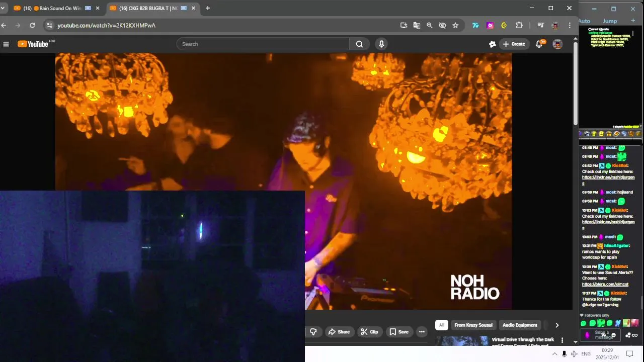Click YouTube page vertical scrollbar
644x362 pixels.
coord(576,83)
